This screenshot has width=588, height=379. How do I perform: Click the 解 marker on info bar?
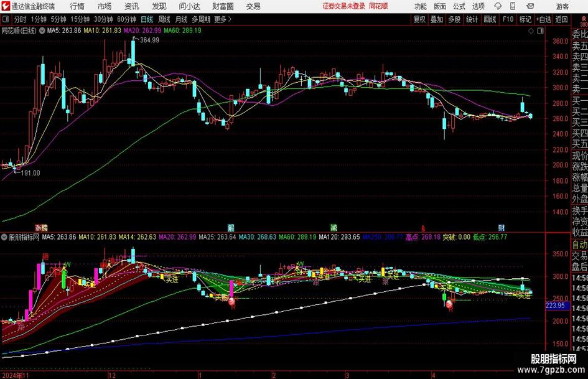(x=231, y=227)
